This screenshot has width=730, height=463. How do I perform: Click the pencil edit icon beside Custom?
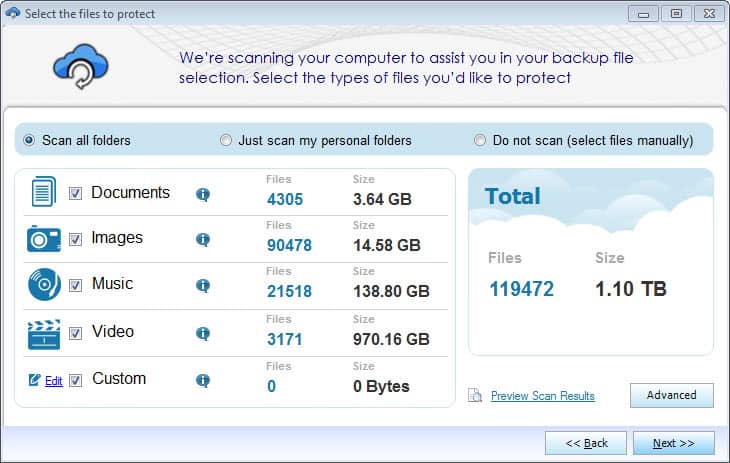pos(34,380)
